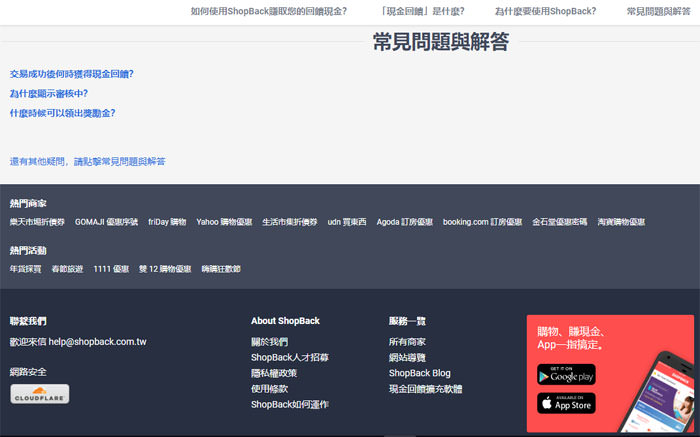This screenshot has width=700, height=437.
Task: Go to 為什麼要使用ShopBack section
Action: point(545,11)
